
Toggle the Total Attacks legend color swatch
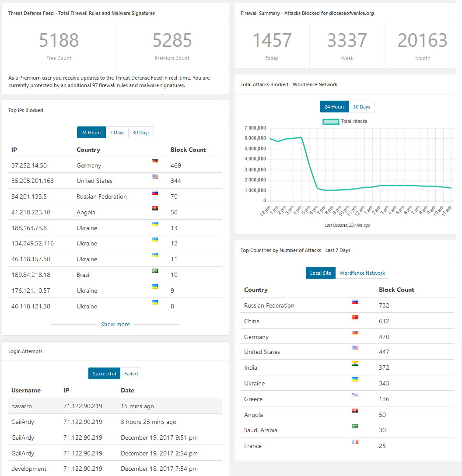pyautogui.click(x=331, y=121)
